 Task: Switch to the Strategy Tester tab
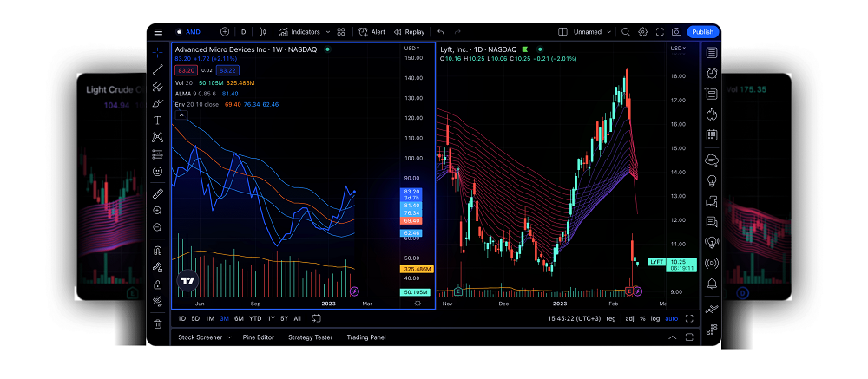pyautogui.click(x=310, y=337)
